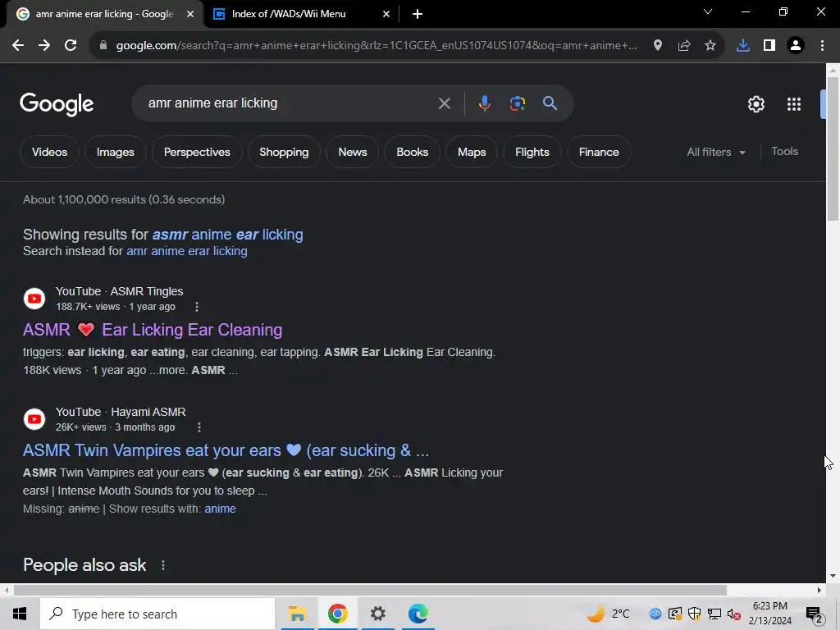Click the taskbar search box
840x630 pixels.
coord(157,614)
